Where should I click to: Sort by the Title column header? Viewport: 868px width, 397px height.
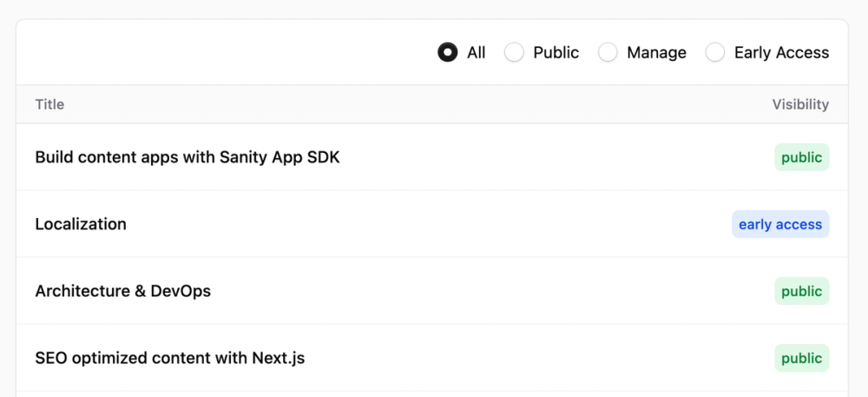(x=49, y=104)
